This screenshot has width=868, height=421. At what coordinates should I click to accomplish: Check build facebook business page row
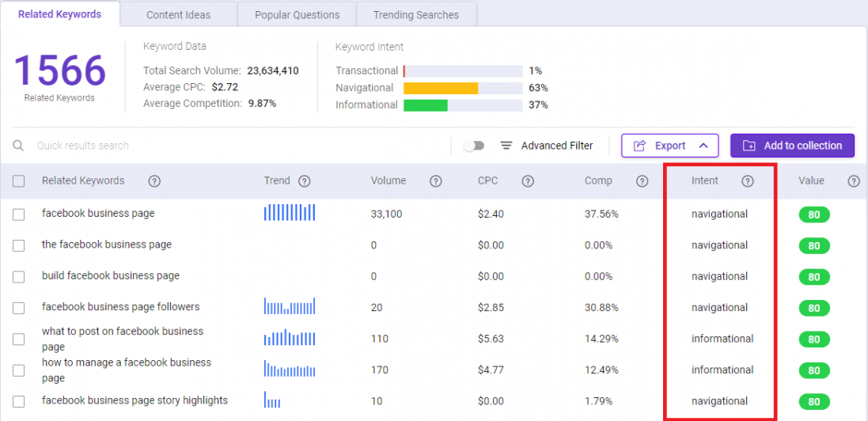(18, 276)
